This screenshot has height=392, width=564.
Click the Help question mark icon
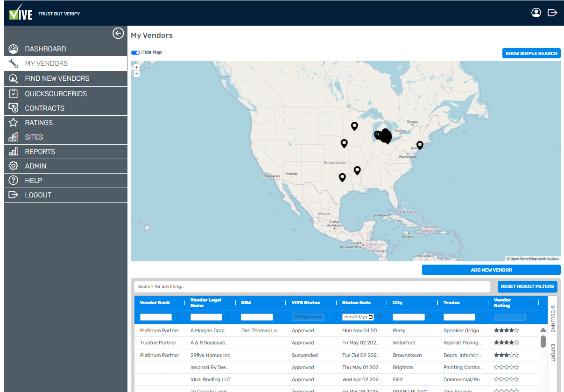pos(13,180)
